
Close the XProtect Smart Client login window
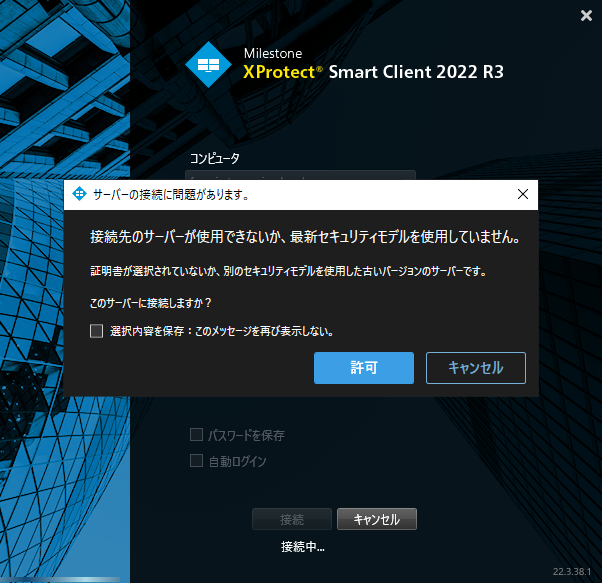pos(586,15)
